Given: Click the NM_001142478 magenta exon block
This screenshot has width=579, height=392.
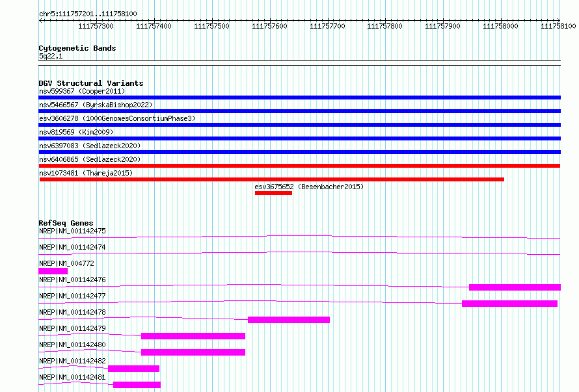Looking at the screenshot, I should pos(289,320).
